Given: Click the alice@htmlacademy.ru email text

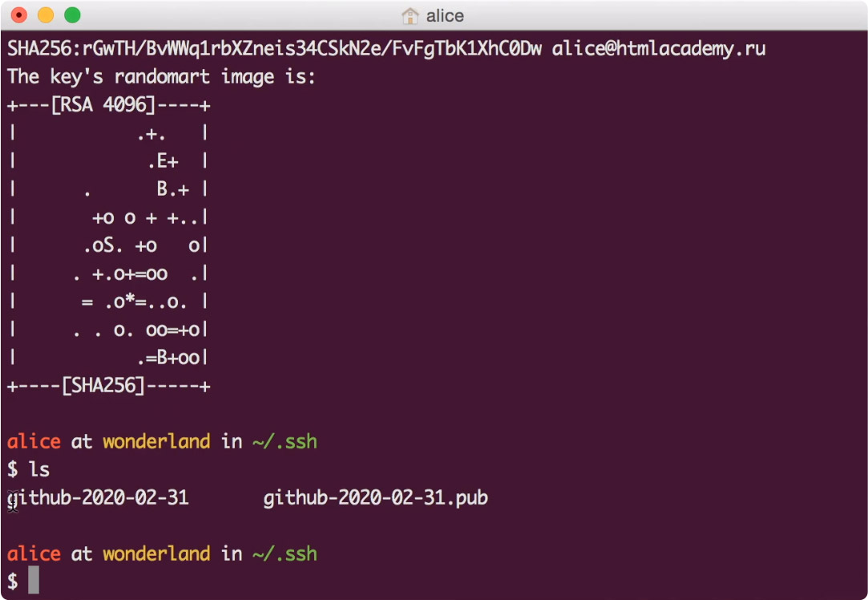Looking at the screenshot, I should coord(658,49).
